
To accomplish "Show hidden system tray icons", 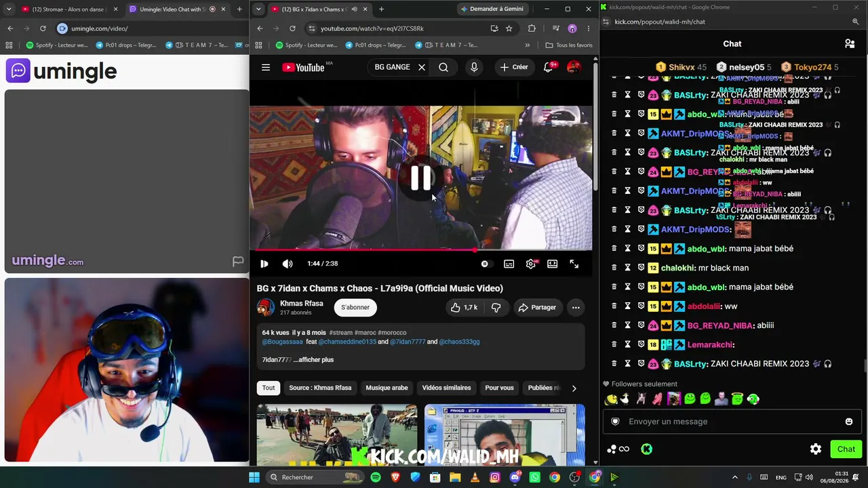I will coord(734,477).
